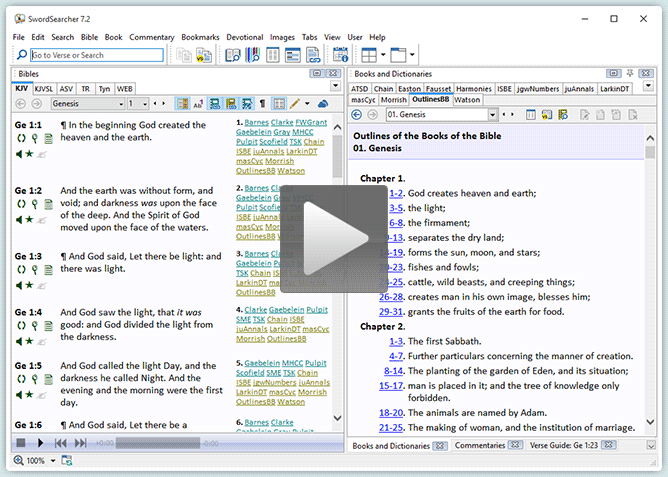Viewport: 668px width, 477px height.
Task: Stop audio playback
Action: pyautogui.click(x=20, y=443)
